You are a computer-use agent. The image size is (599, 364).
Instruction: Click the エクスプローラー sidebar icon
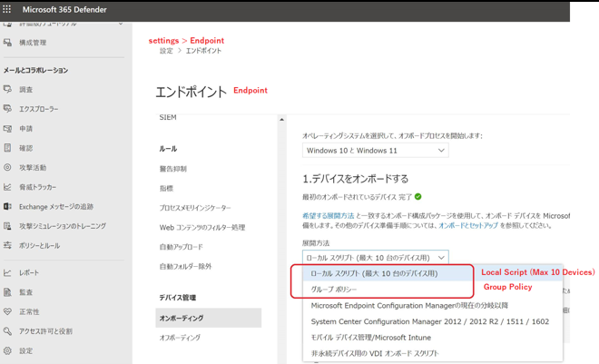[x=7, y=109]
